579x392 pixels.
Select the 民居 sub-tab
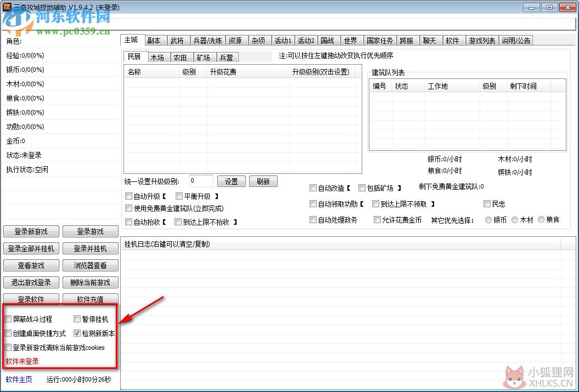point(135,56)
